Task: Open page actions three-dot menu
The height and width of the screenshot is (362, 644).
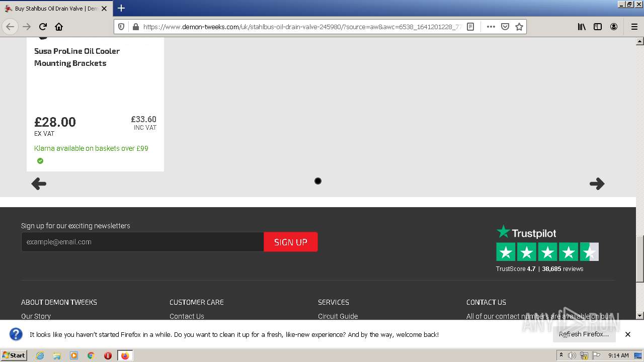Action: [491, 27]
